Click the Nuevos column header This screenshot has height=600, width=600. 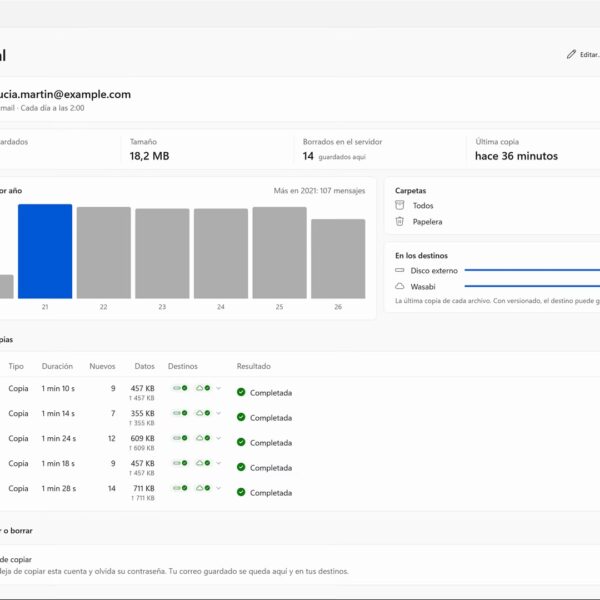102,366
